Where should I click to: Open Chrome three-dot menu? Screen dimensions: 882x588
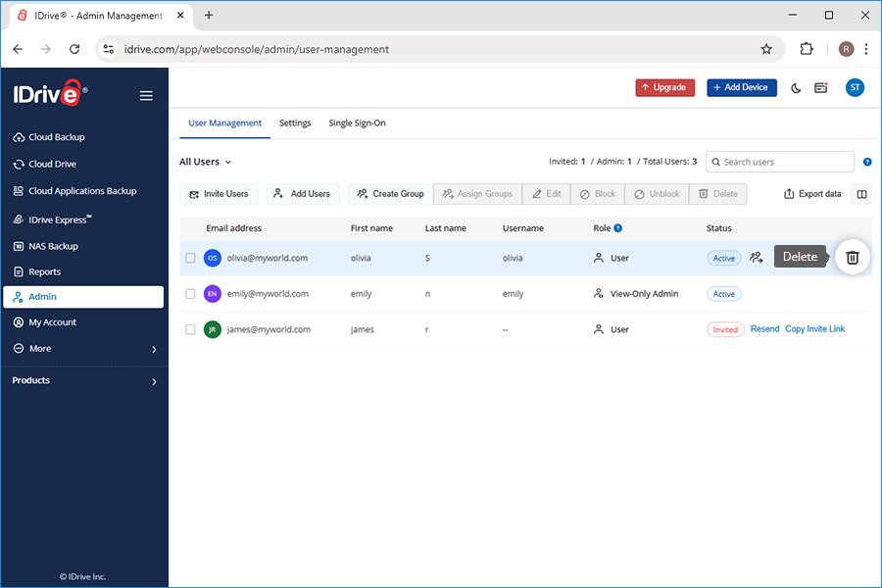(x=866, y=50)
